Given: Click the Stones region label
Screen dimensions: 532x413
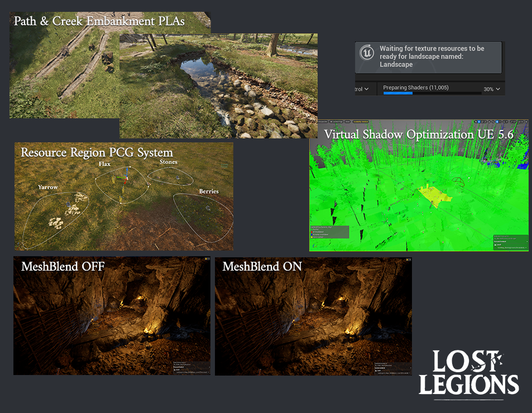Looking at the screenshot, I should [168, 162].
